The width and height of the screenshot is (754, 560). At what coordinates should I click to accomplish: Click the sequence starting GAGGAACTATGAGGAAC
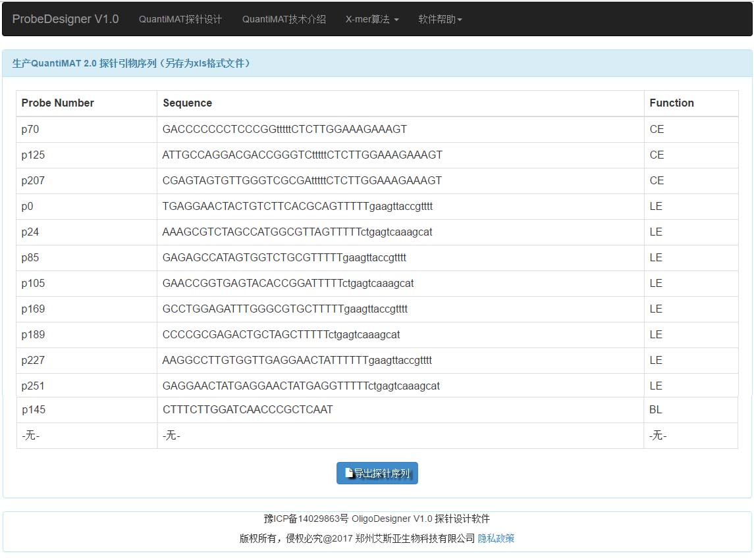coord(301,386)
